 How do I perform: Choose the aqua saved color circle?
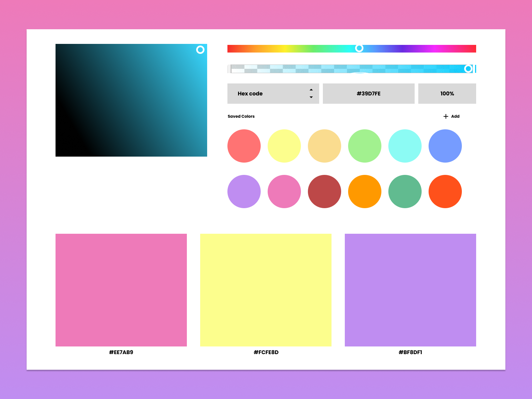click(x=405, y=146)
